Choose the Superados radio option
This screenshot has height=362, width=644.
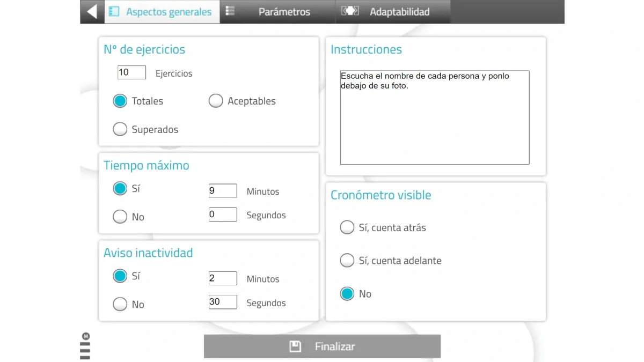click(x=120, y=129)
